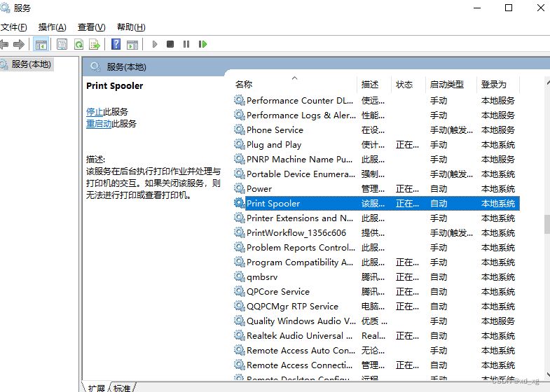Sort by the 描述 column header
Screen dimensions: 550x392
(374, 85)
